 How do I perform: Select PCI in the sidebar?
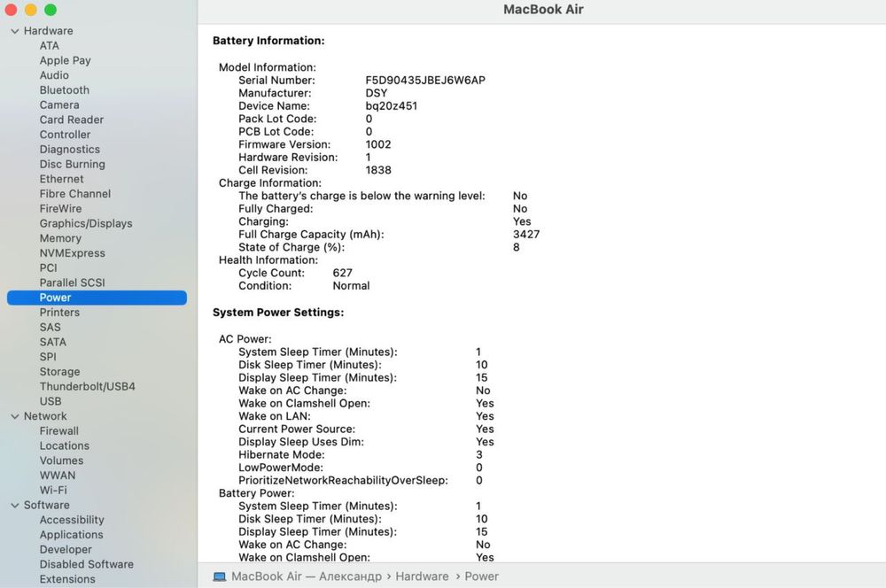pyautogui.click(x=48, y=267)
